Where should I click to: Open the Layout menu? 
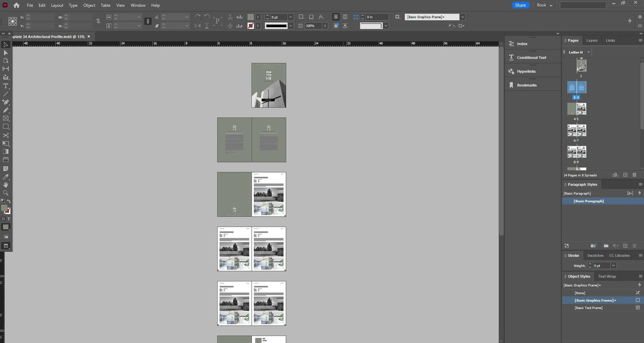point(57,5)
